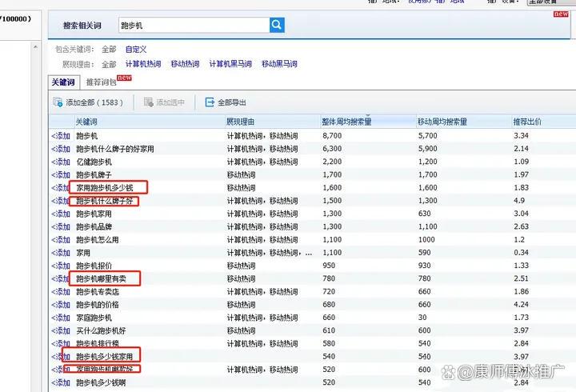Add the keyword 家用跑步机多少钱

coord(61,187)
